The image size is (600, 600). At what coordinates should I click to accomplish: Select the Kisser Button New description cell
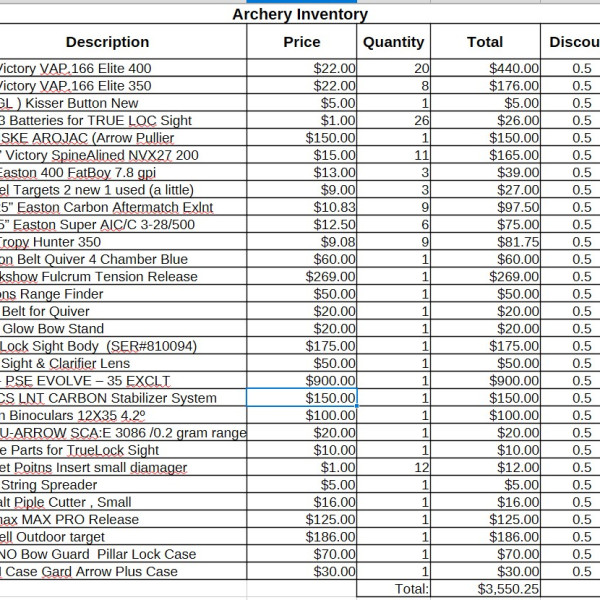pos(123,103)
